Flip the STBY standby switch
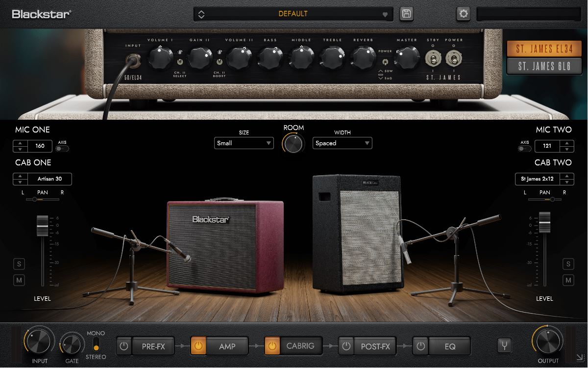 point(434,58)
